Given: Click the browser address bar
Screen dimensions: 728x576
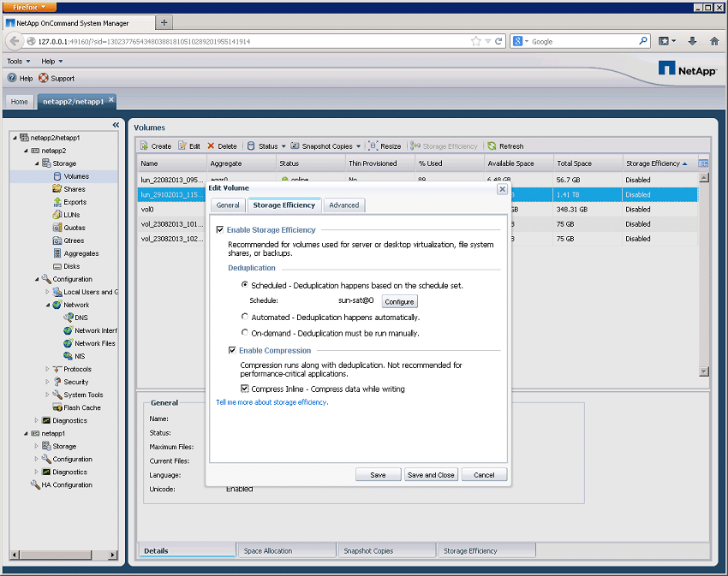Looking at the screenshot, I should (253, 41).
